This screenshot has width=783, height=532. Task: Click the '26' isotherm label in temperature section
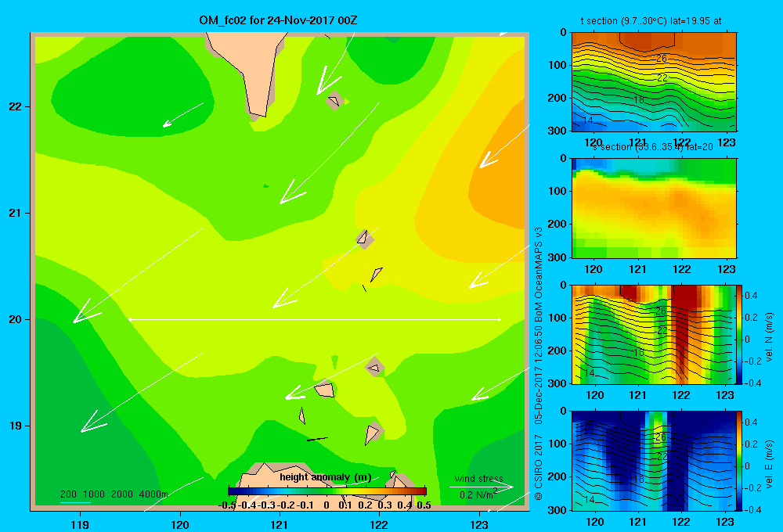point(661,59)
